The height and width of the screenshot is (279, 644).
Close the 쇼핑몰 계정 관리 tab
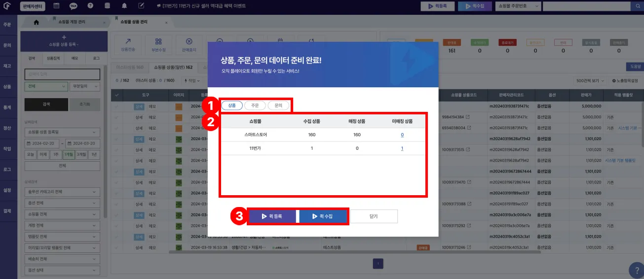point(104,23)
